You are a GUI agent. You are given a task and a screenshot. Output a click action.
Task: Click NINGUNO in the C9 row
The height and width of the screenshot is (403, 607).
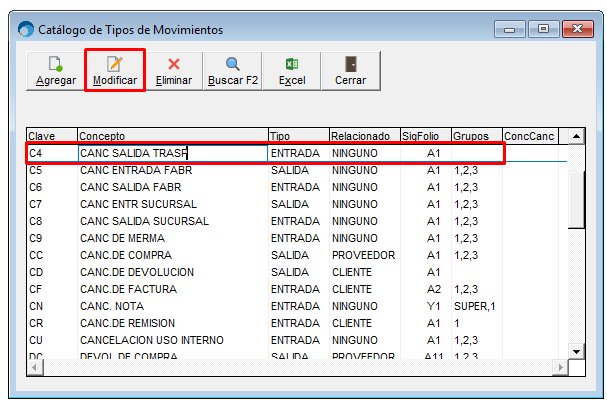(355, 238)
